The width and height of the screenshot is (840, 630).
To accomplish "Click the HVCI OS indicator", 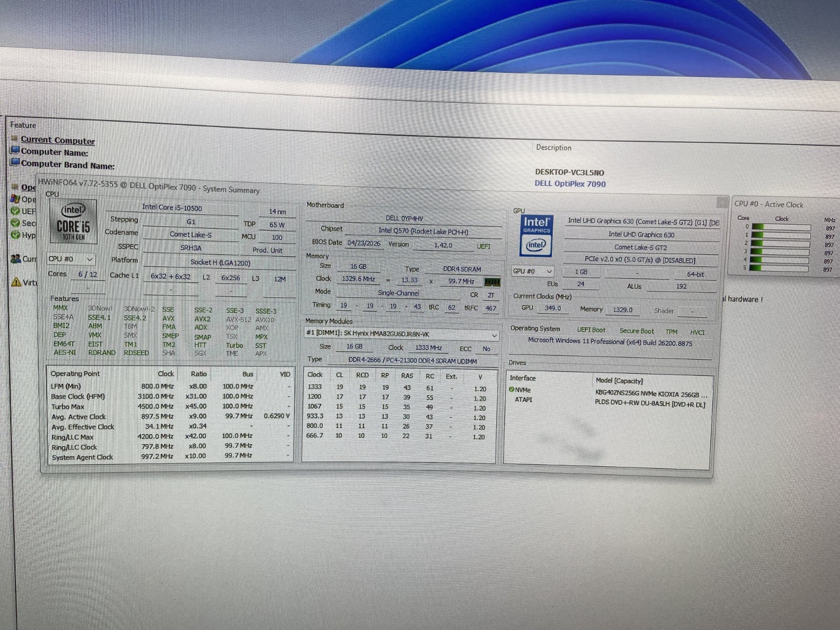I will pos(697,332).
